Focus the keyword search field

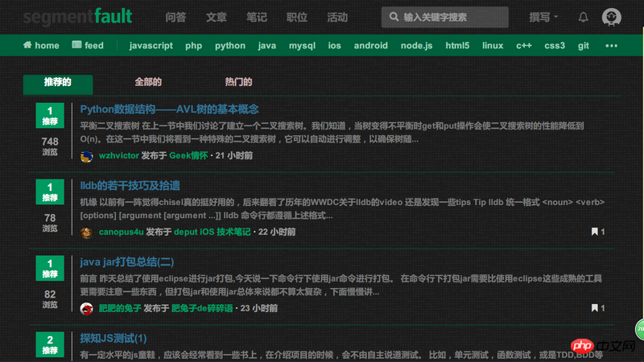(445, 17)
